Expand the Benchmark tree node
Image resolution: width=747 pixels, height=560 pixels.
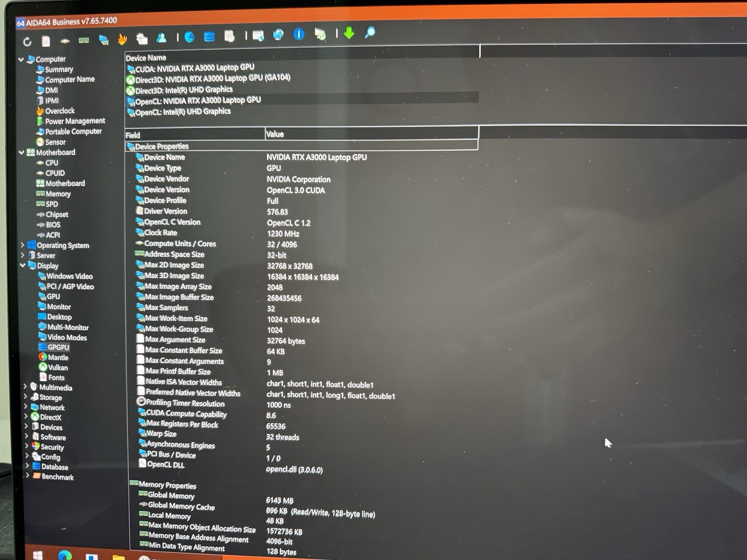coord(28,476)
